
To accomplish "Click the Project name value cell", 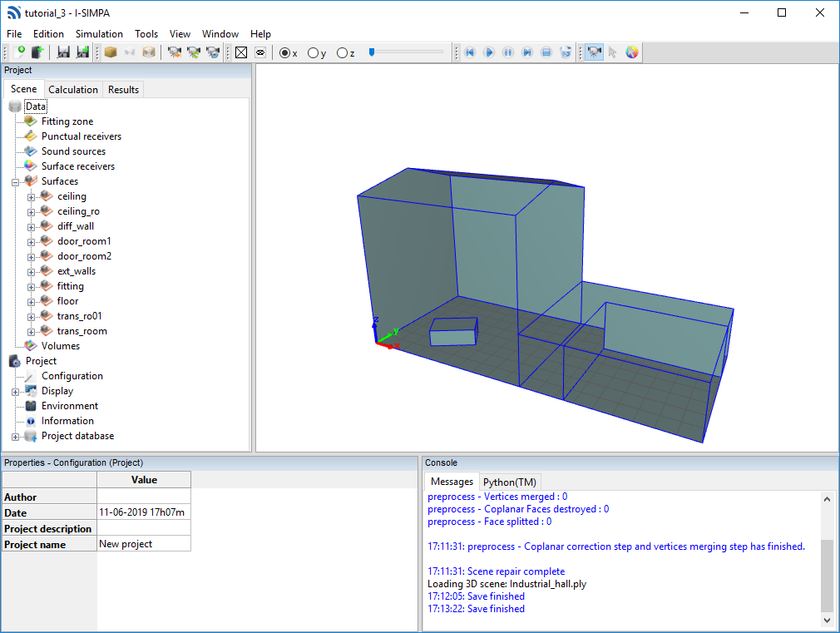I will click(144, 544).
